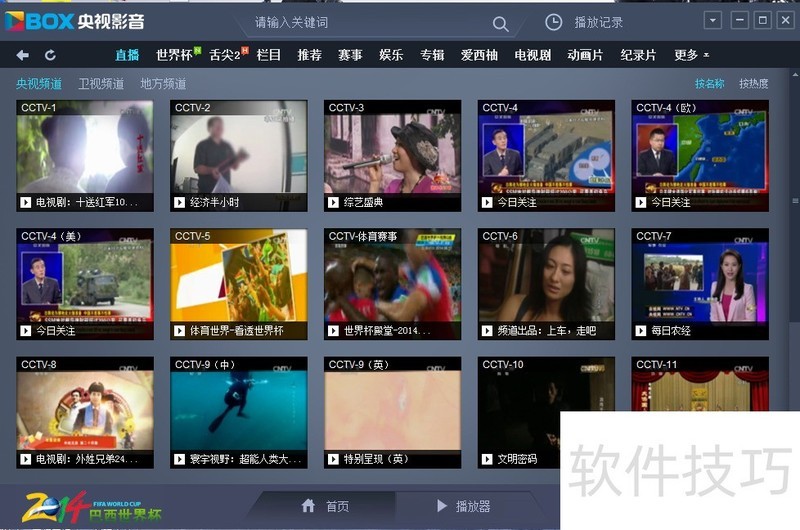This screenshot has height=530, width=800.
Task: Click the vertical scrollbar handle
Action: (795, 201)
